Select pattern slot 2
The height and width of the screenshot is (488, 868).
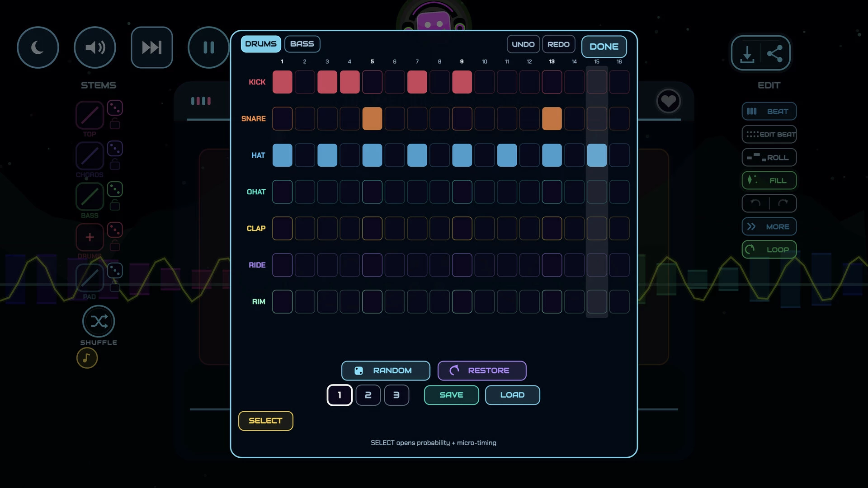[368, 395]
